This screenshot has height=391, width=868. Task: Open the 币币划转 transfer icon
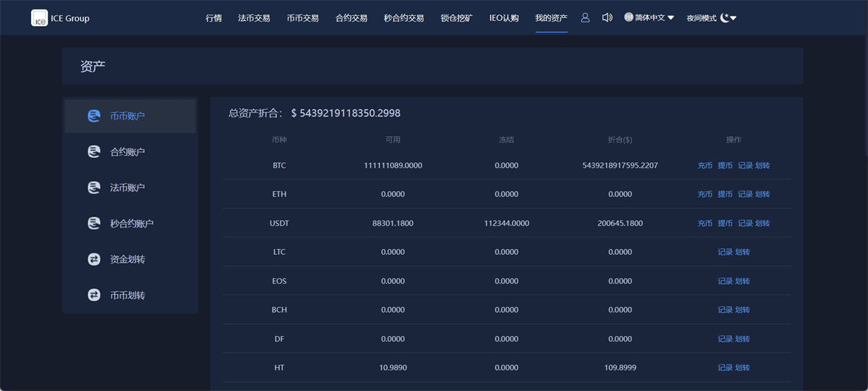click(x=94, y=295)
